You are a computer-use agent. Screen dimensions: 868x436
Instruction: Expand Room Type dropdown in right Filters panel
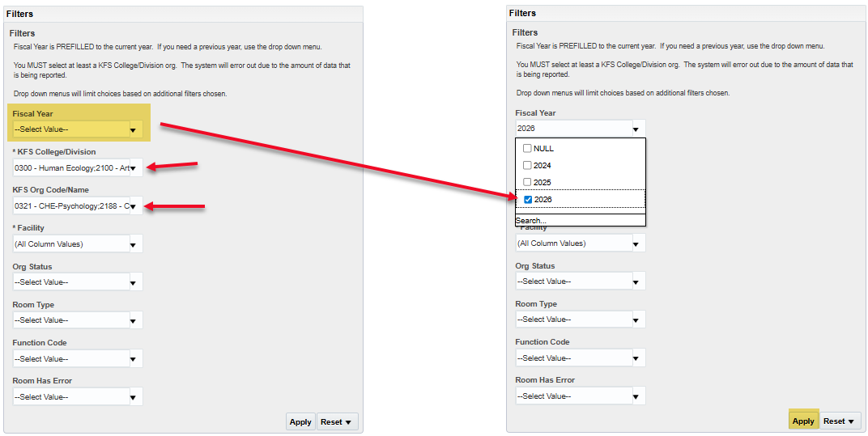tap(636, 320)
